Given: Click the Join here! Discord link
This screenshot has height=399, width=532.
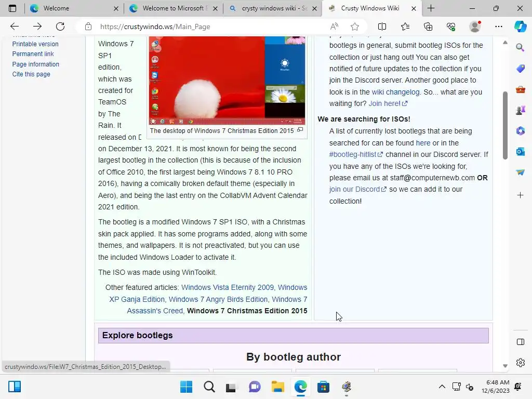Looking at the screenshot, I should pos(388,103).
